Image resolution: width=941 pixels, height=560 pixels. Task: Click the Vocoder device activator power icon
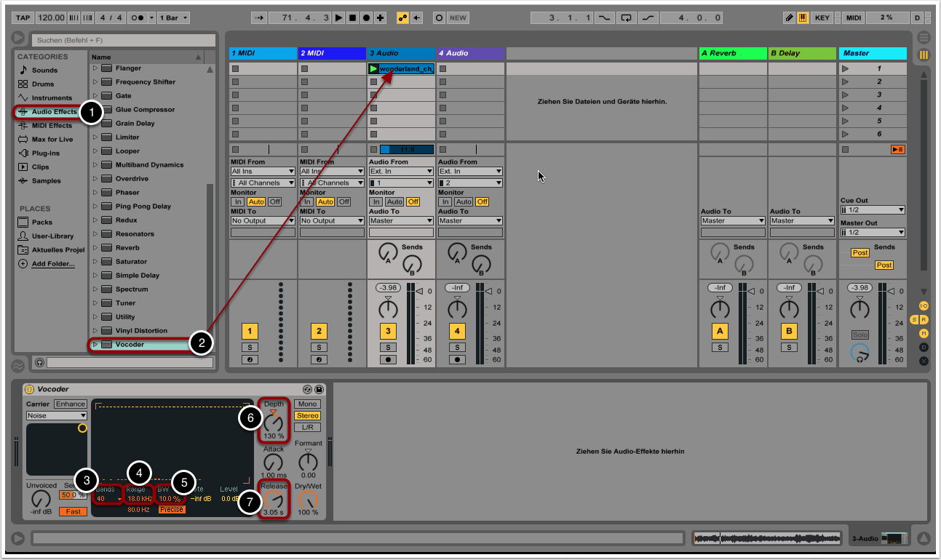click(x=30, y=390)
